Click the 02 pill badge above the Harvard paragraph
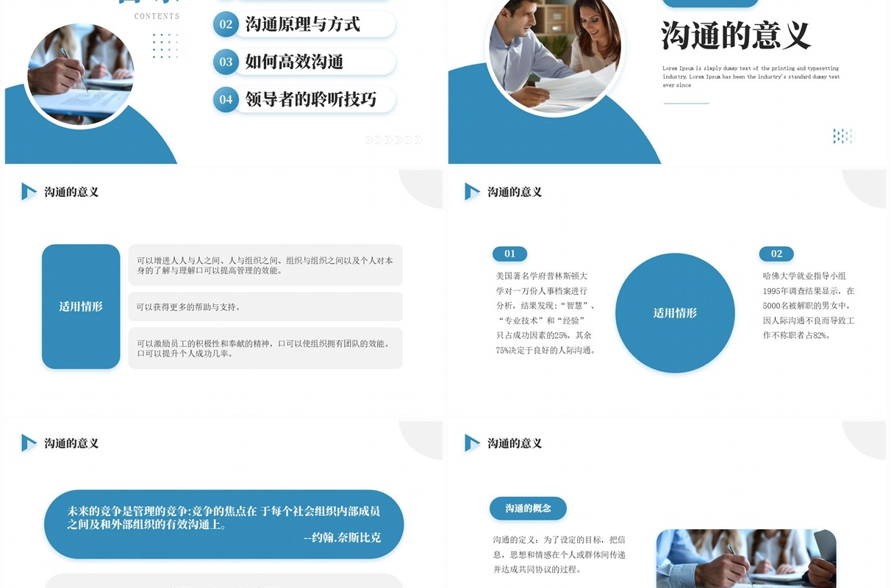This screenshot has width=891, height=588. [776, 254]
